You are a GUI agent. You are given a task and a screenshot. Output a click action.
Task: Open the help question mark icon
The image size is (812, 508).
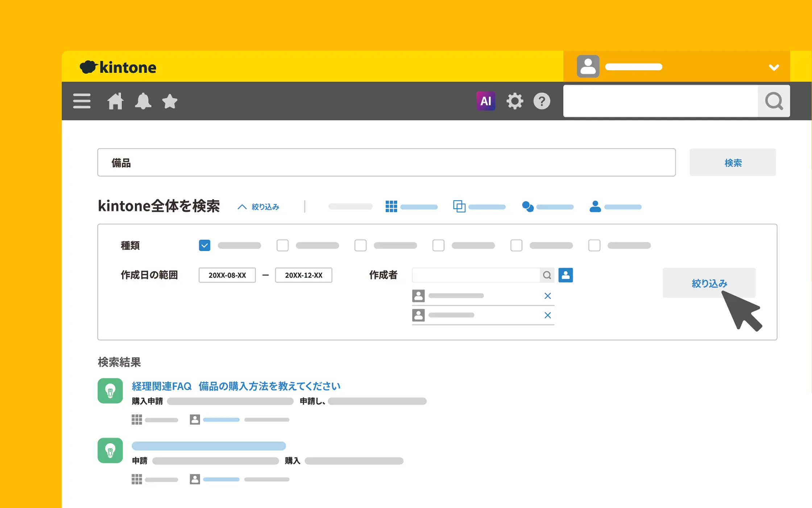(x=542, y=101)
